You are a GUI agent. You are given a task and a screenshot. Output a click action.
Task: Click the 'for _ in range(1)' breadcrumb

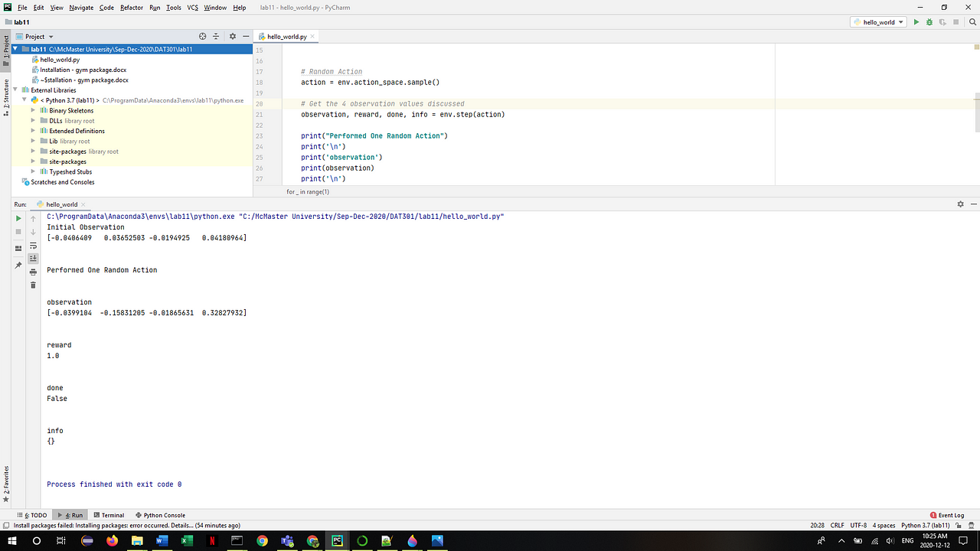point(308,191)
